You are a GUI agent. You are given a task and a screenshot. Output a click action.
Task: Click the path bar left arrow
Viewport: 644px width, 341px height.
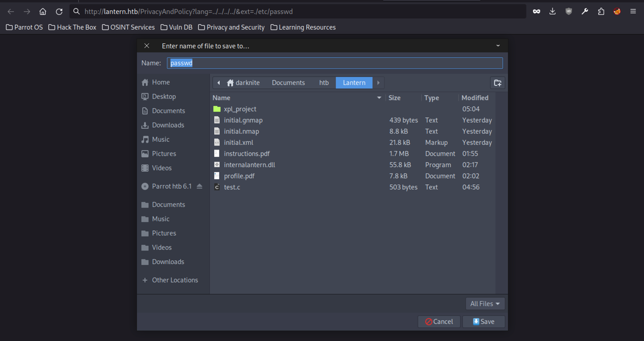(218, 83)
